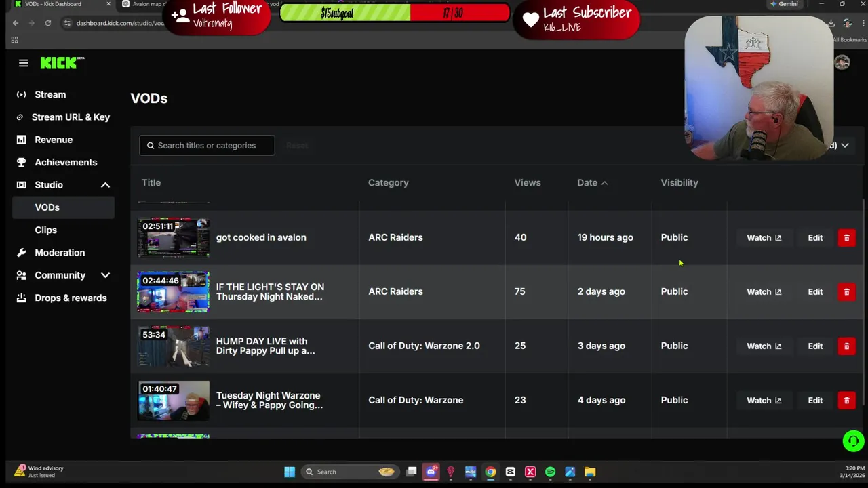Click the Visibility column header
Image resolution: width=868 pixels, height=488 pixels.
[x=679, y=182]
